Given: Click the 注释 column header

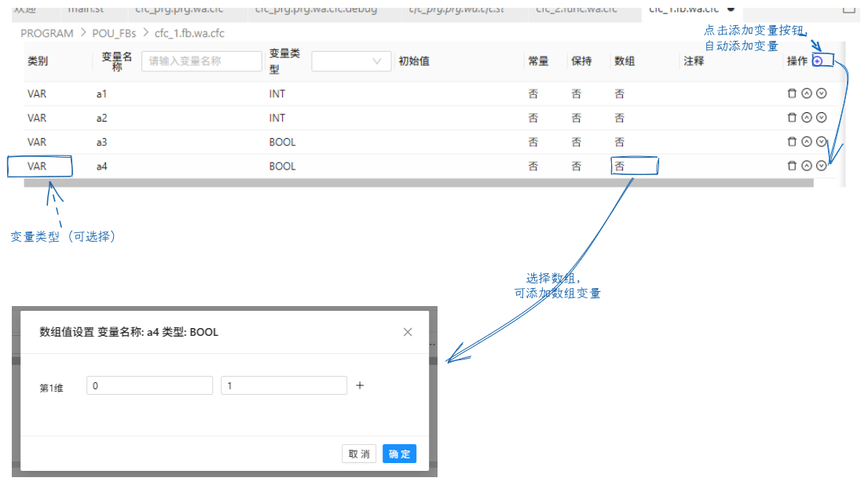Looking at the screenshot, I should click(694, 61).
